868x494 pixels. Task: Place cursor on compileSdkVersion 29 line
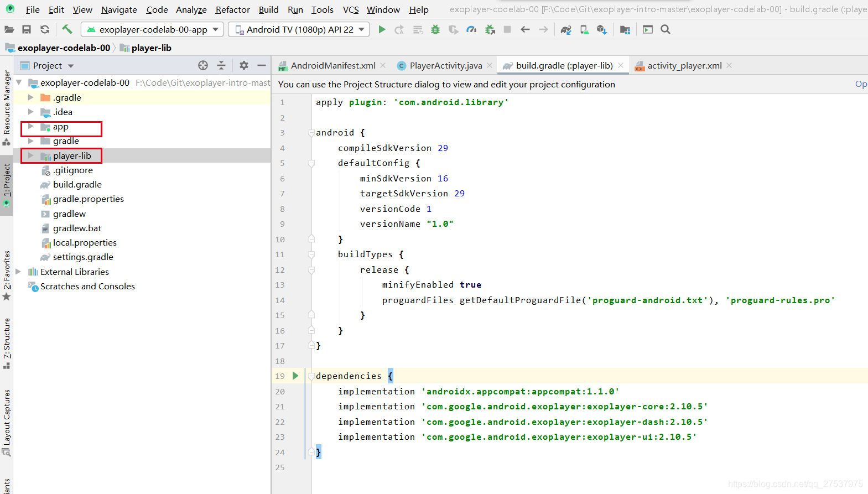pos(393,148)
